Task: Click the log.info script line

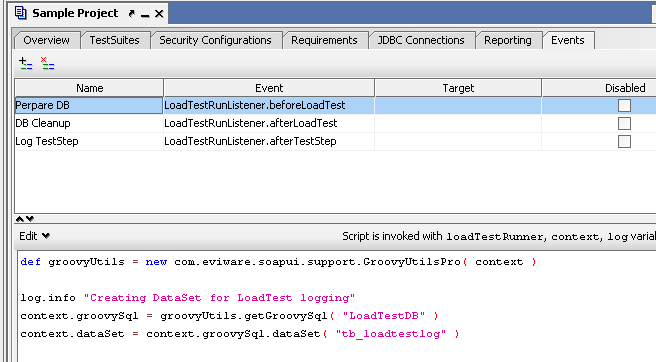Action: pos(187,298)
